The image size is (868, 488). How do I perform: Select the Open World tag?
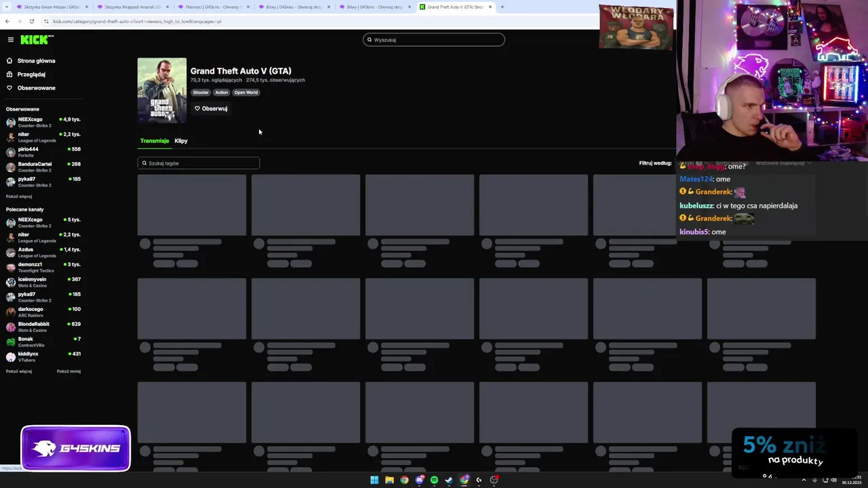[x=246, y=92]
